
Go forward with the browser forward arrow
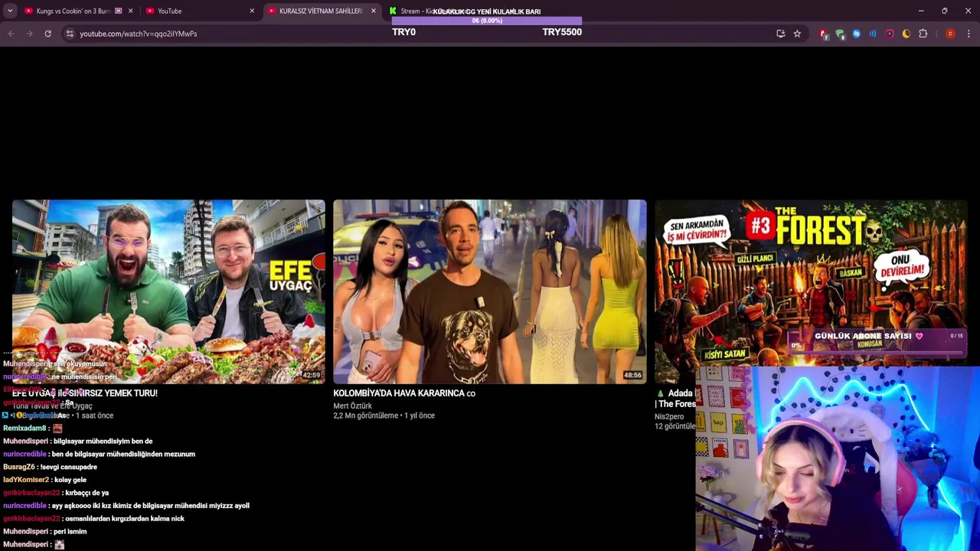(29, 34)
